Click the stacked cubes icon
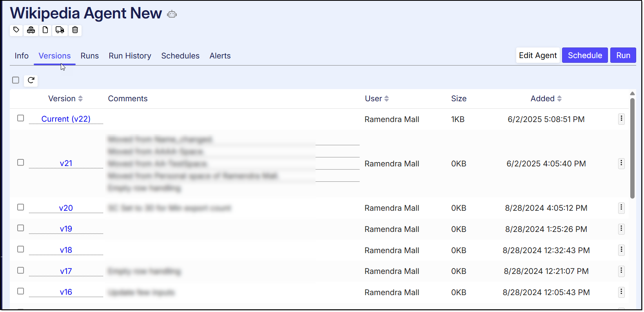Image resolution: width=644 pixels, height=312 pixels. pyautogui.click(x=31, y=30)
